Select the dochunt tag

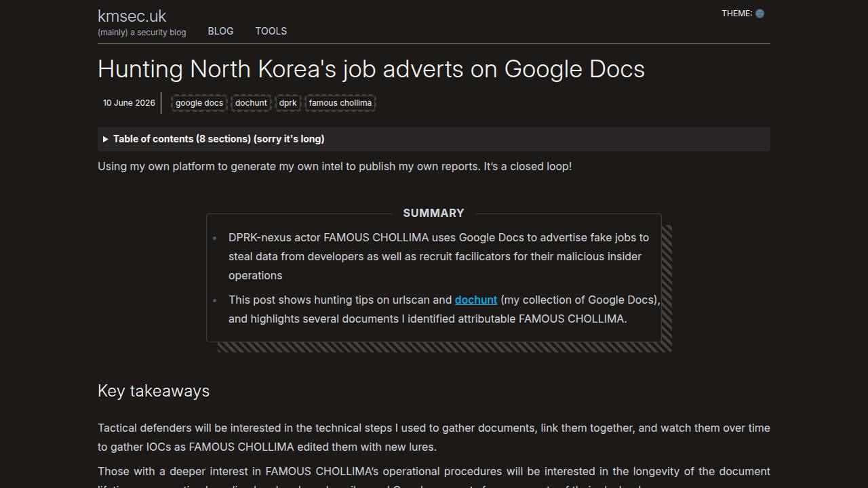pyautogui.click(x=251, y=103)
